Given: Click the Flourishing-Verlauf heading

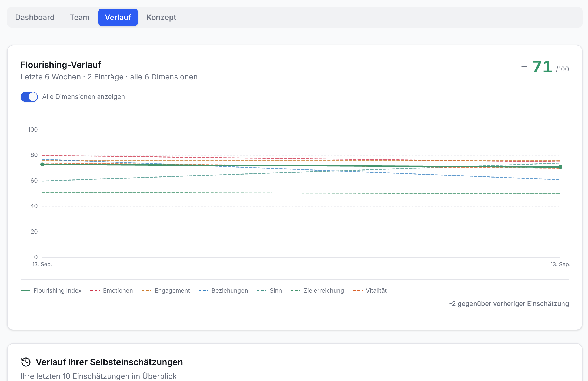Looking at the screenshot, I should pyautogui.click(x=61, y=65).
